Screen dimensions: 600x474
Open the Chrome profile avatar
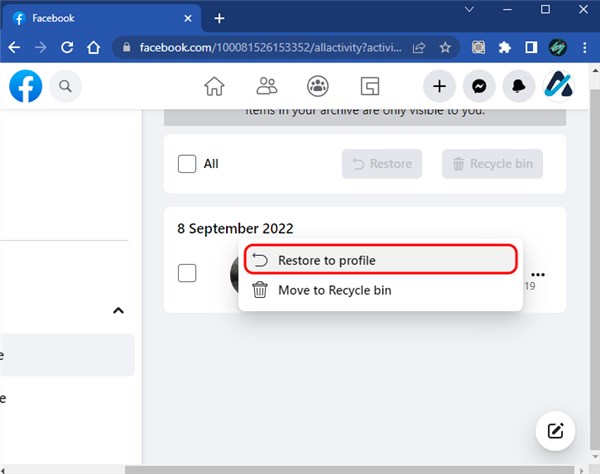(558, 47)
